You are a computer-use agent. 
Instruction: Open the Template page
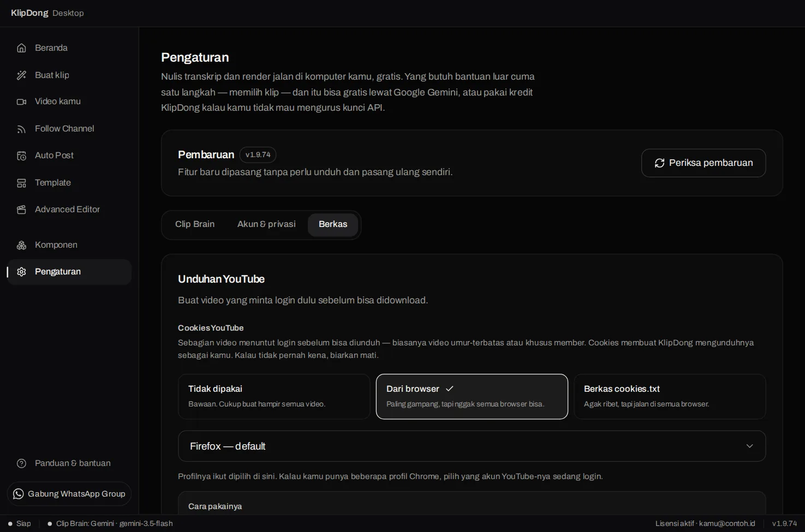pyautogui.click(x=69, y=183)
